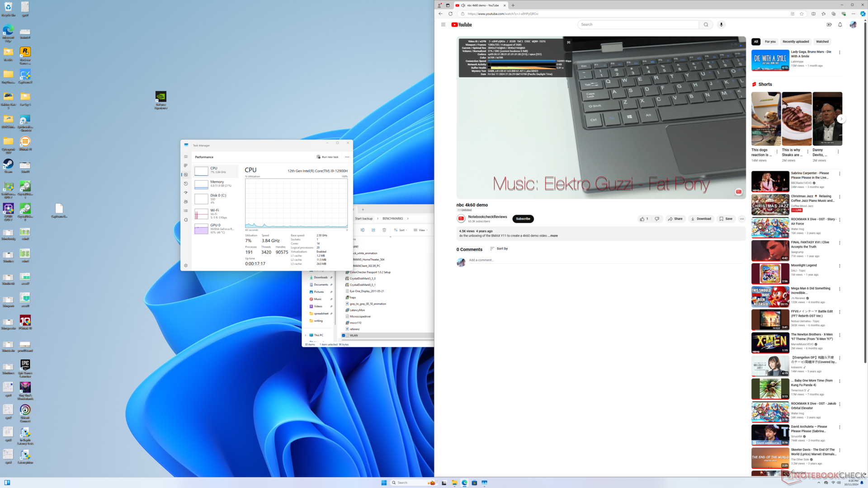
Task: Select Recently uploaded filter chip
Action: pyautogui.click(x=795, y=42)
